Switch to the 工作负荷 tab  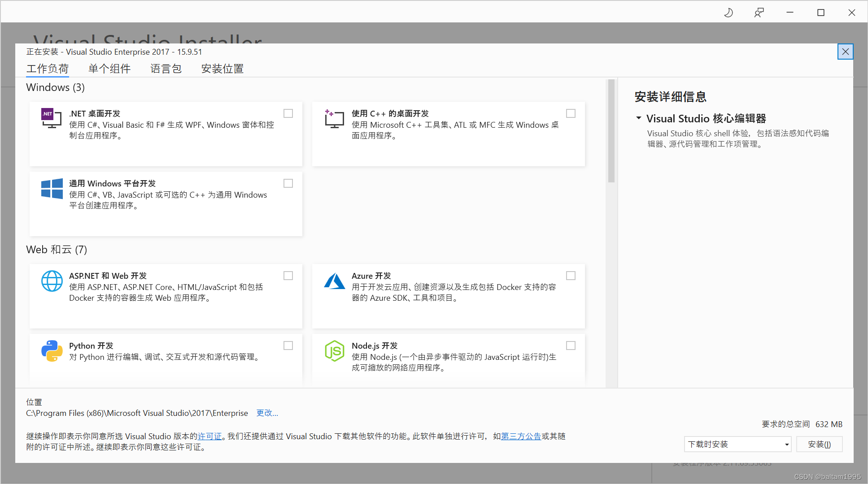coord(48,69)
